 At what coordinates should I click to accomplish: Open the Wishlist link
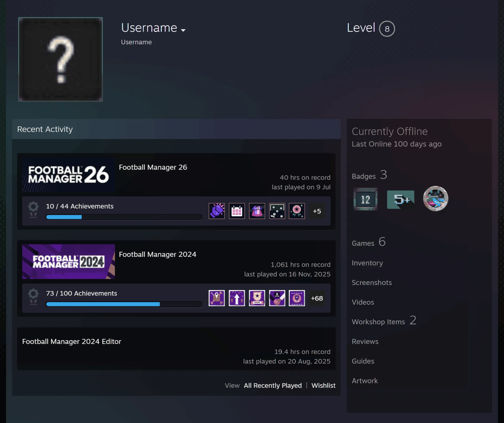[323, 385]
